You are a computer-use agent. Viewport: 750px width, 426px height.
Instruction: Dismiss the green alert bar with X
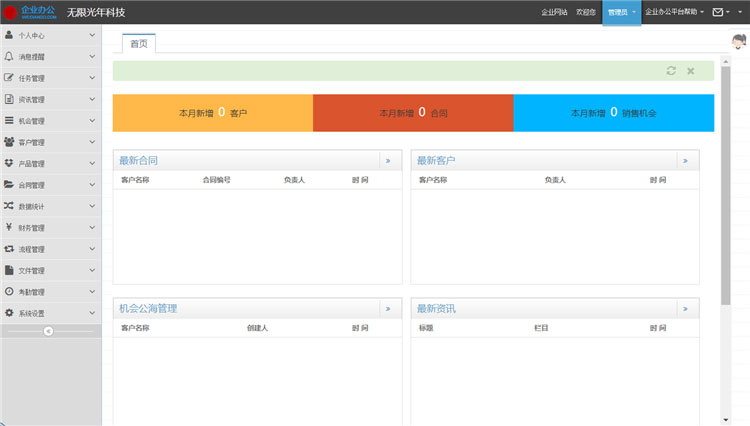tap(690, 71)
